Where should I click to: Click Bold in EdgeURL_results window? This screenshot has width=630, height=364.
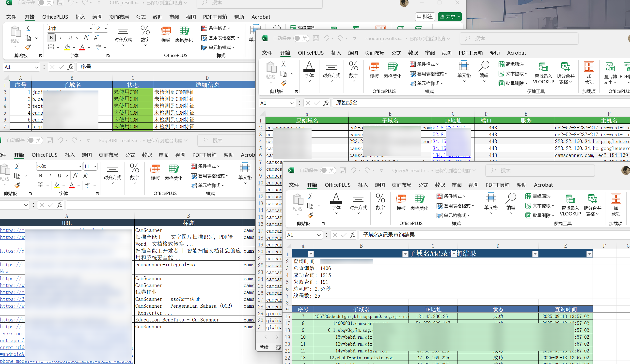click(41, 176)
